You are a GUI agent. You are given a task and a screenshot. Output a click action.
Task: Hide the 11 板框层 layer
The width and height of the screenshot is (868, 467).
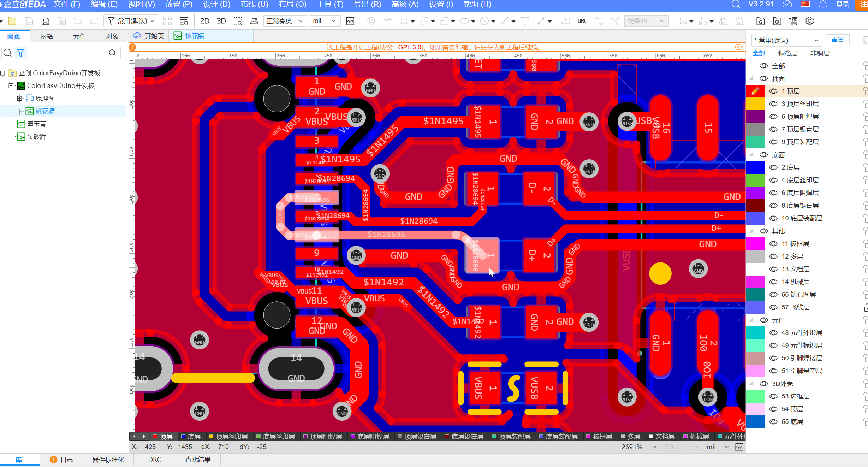coord(773,244)
